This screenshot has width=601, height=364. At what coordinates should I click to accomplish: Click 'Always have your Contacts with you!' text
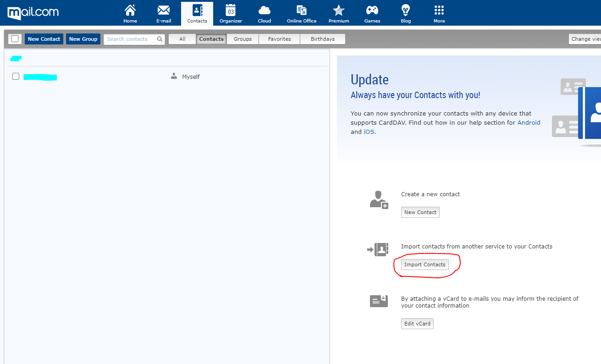pyautogui.click(x=415, y=95)
